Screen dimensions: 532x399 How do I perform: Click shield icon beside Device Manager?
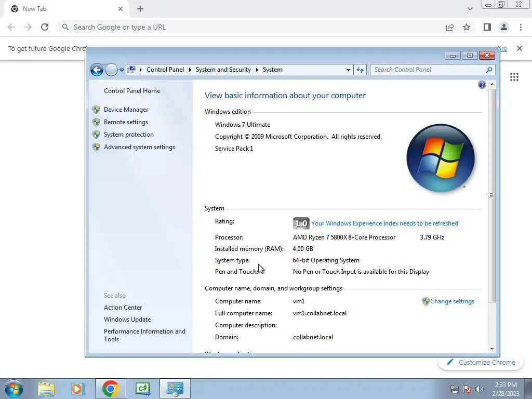coord(96,110)
